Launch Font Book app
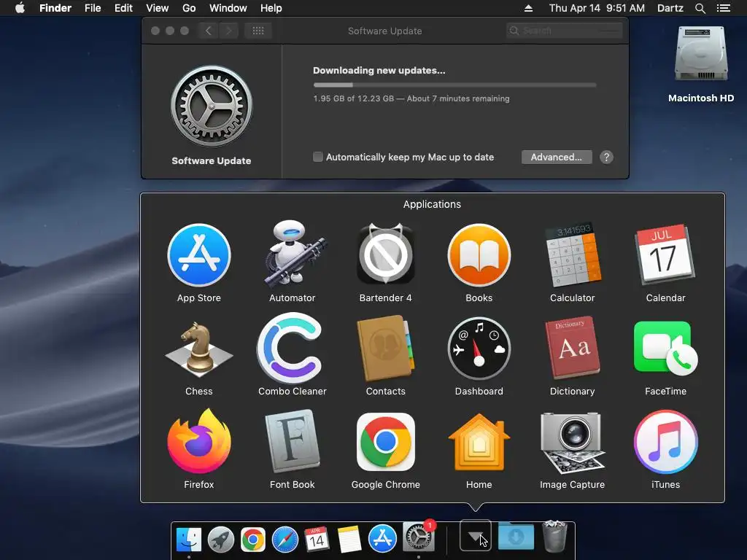Screen dimensions: 747x560 click(292, 441)
